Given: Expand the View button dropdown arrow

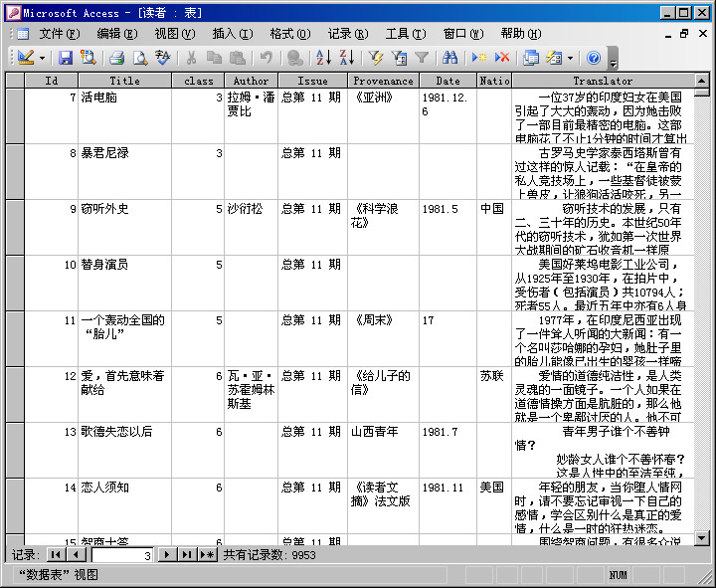Looking at the screenshot, I should [x=42, y=59].
